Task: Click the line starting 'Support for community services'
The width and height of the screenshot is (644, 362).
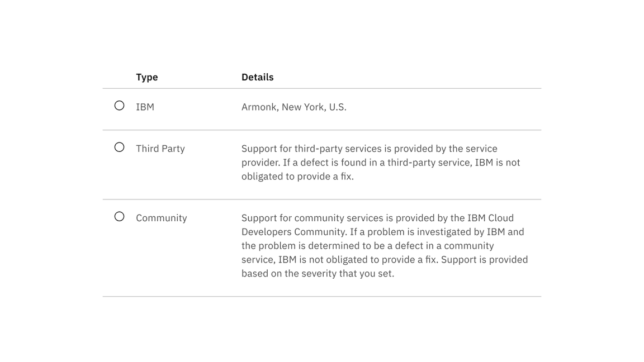Action: pyautogui.click(x=377, y=218)
